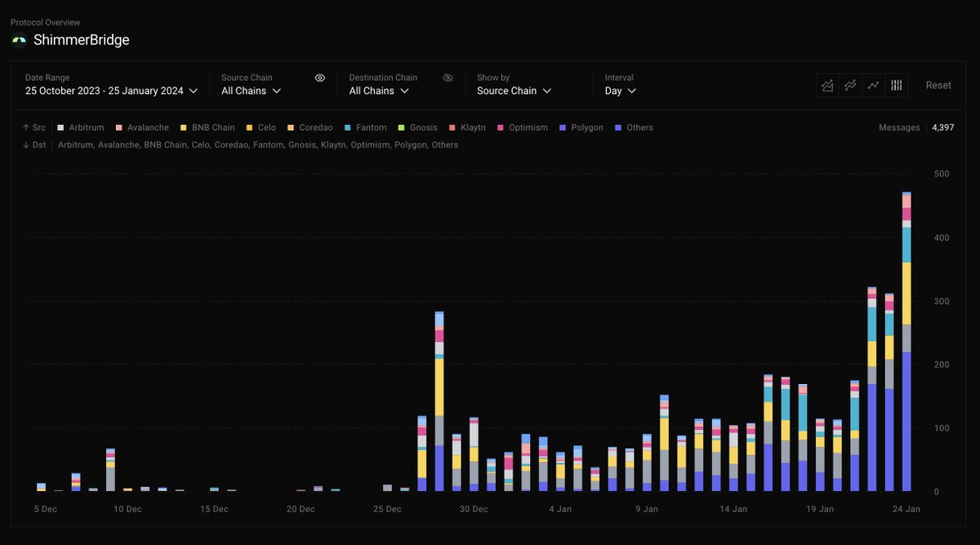Select the bar above 19 Jan
The width and height of the screenshot is (980, 545).
820,455
